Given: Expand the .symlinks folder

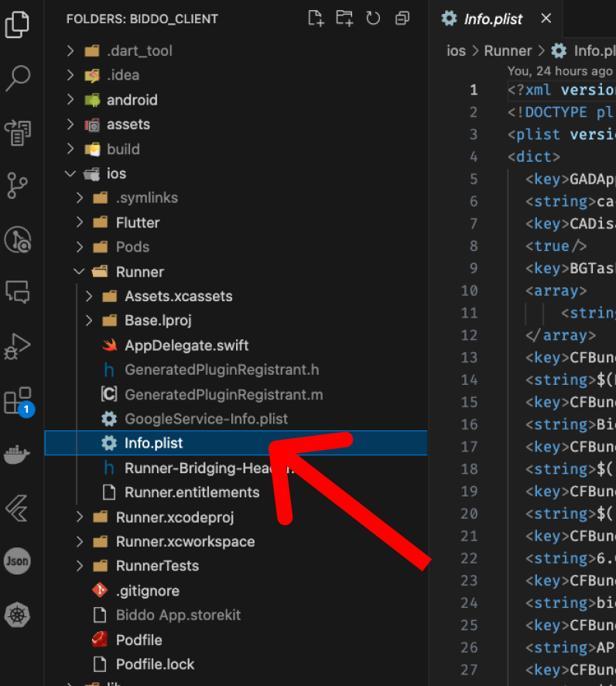Looking at the screenshot, I should point(80,197).
